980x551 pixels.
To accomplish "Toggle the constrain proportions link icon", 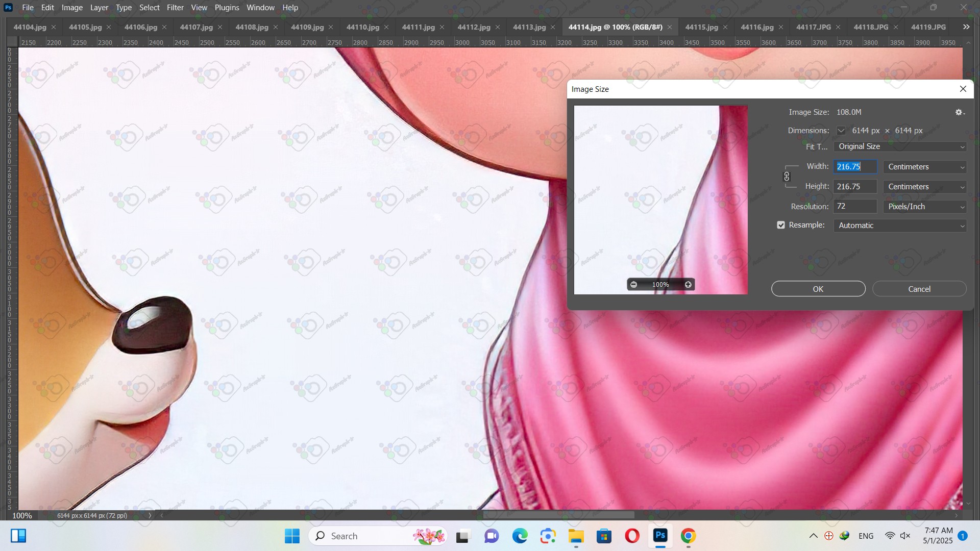I will point(787,177).
